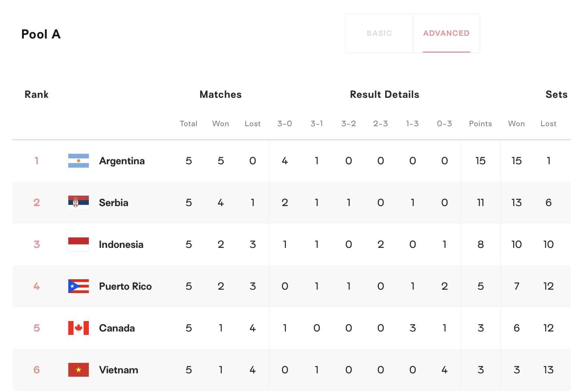Click the Points column header
This screenshot has width=571, height=392.
point(480,124)
